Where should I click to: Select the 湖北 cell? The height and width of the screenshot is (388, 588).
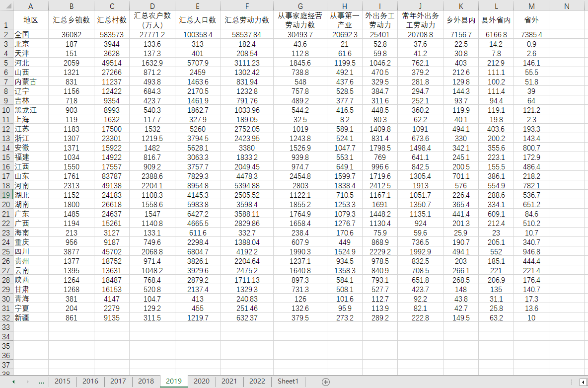point(31,195)
